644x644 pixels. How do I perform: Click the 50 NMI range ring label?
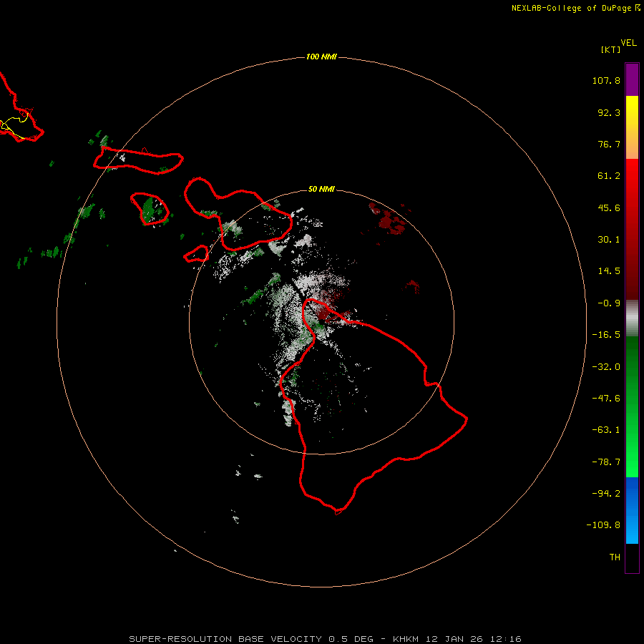click(x=321, y=189)
